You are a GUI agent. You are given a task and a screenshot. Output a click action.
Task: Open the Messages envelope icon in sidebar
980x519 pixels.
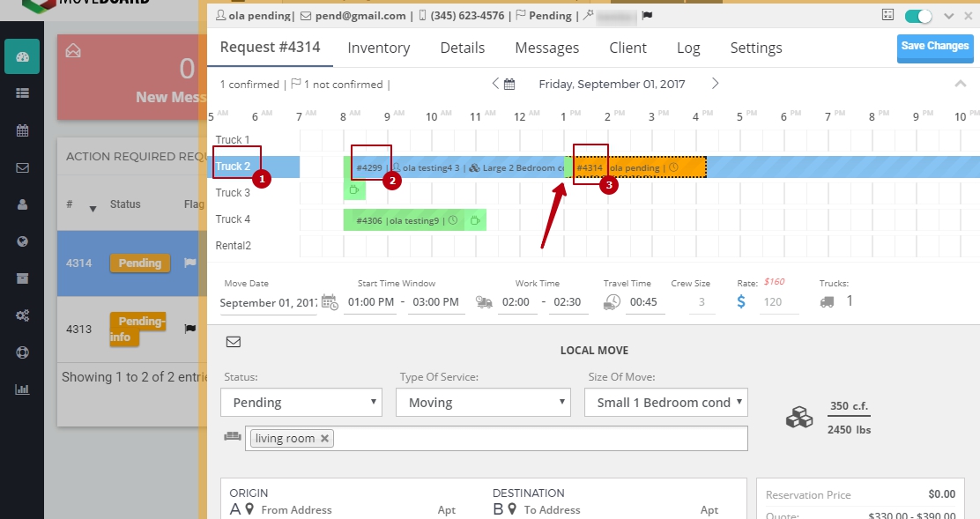[21, 166]
